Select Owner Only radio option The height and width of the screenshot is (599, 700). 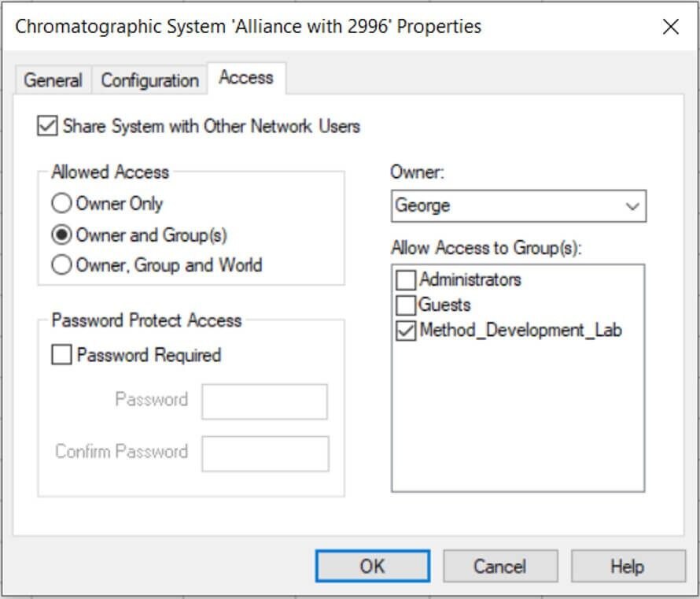tap(61, 203)
